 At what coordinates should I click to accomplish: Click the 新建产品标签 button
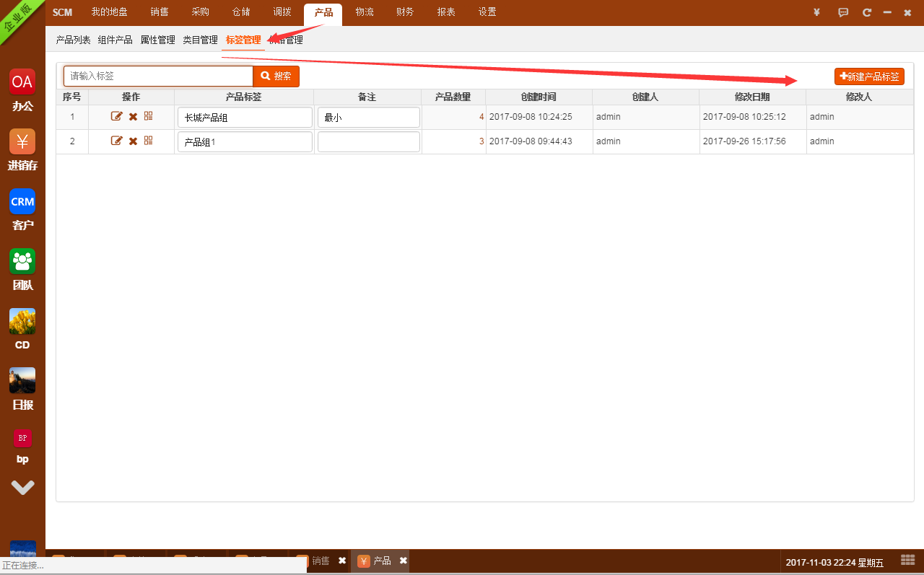pos(869,76)
